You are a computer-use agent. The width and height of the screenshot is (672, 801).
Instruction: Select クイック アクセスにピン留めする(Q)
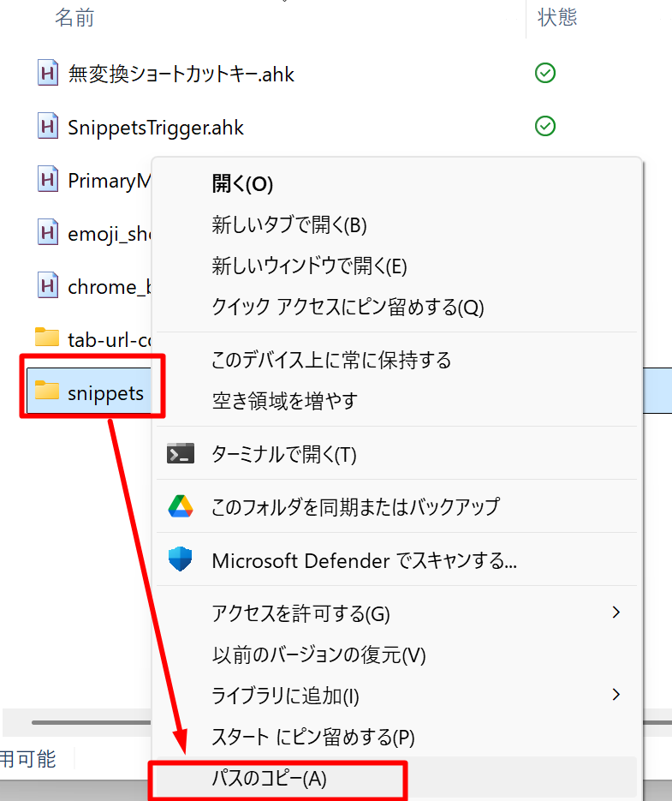348,307
